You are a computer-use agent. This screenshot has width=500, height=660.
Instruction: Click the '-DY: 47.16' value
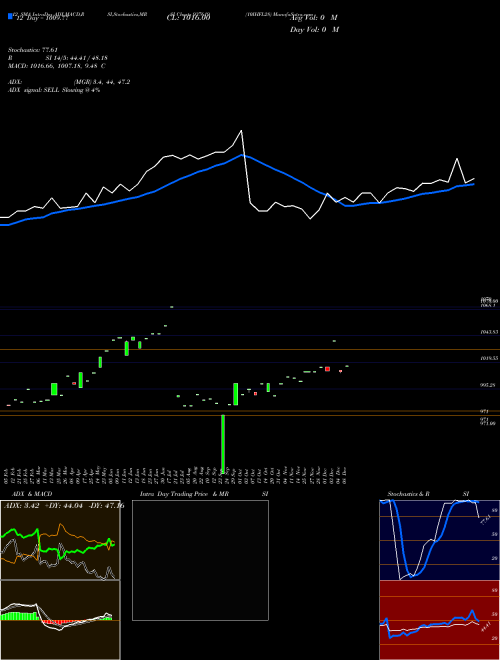[x=106, y=506]
